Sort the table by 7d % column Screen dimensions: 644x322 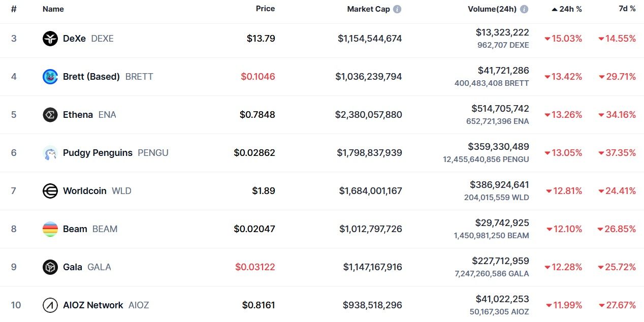pyautogui.click(x=627, y=9)
